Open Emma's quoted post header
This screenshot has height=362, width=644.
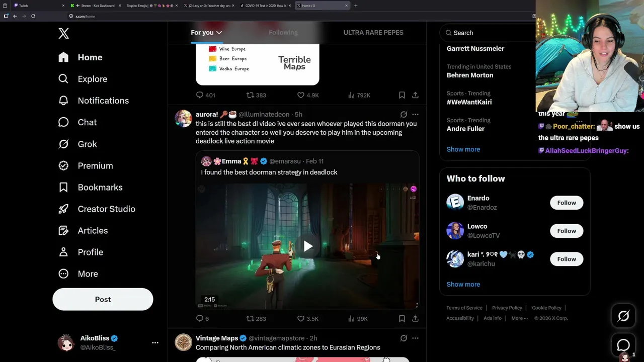[x=262, y=161]
